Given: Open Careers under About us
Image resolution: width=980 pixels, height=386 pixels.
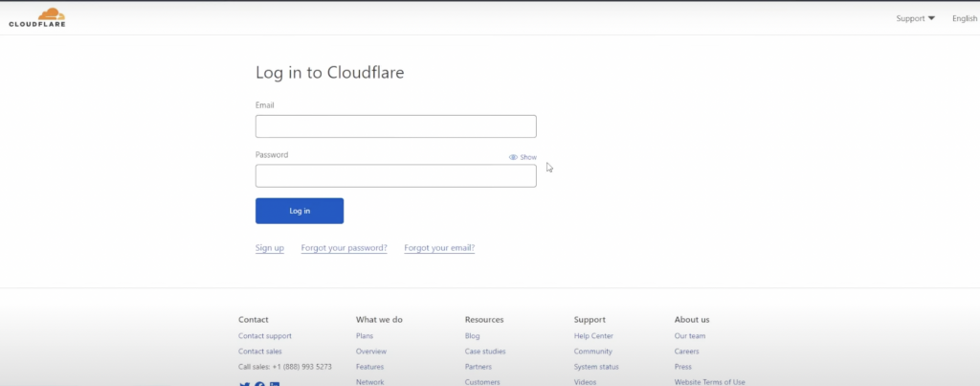Looking at the screenshot, I should [x=687, y=352].
